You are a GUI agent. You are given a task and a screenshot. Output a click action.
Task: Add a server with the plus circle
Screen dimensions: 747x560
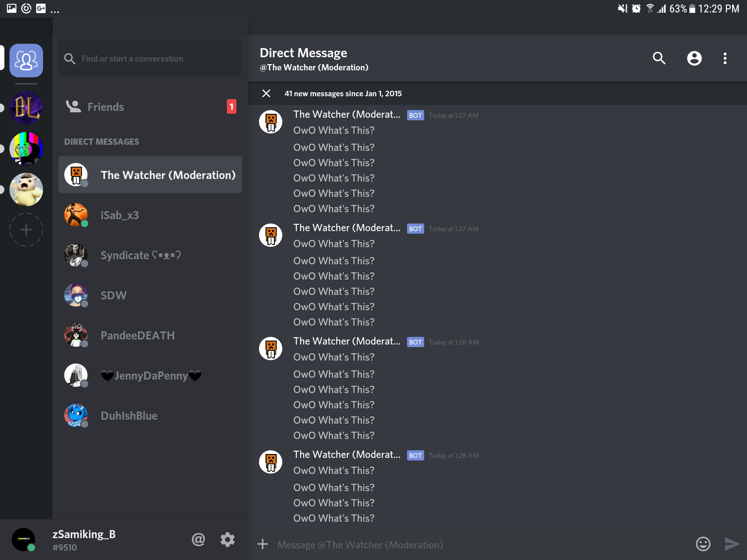coord(26,230)
